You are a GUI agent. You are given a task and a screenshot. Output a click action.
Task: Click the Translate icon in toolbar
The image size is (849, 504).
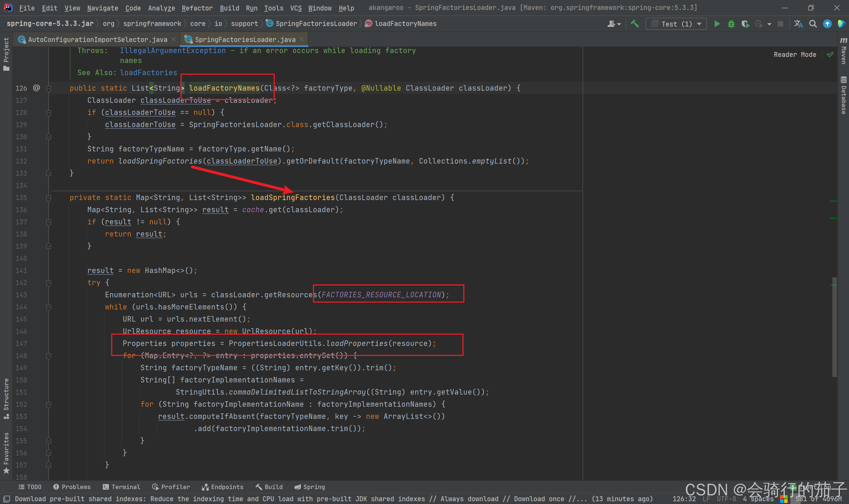coord(798,24)
